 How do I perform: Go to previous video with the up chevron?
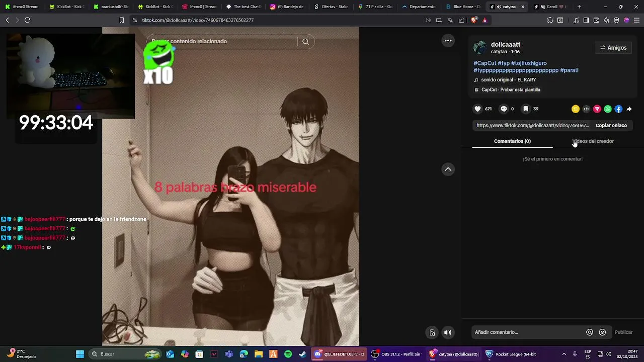[x=448, y=169]
